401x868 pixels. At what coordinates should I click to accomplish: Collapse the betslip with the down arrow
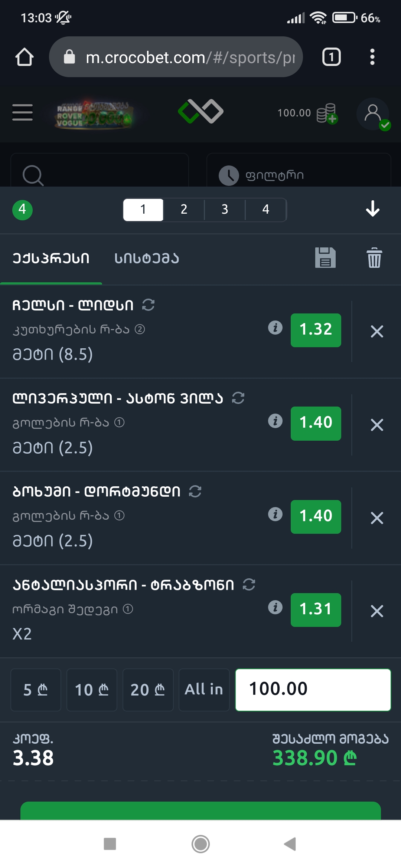(x=372, y=209)
